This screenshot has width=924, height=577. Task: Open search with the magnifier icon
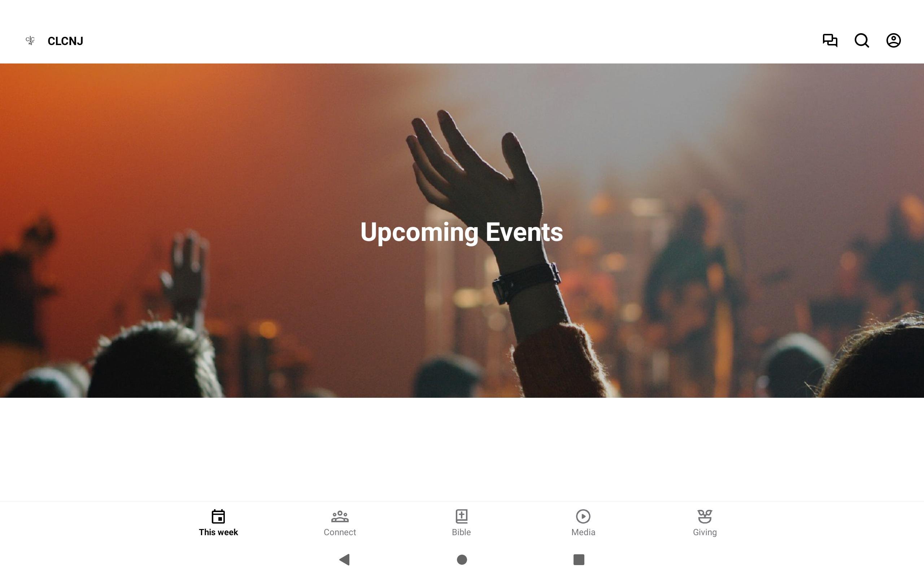(x=862, y=40)
